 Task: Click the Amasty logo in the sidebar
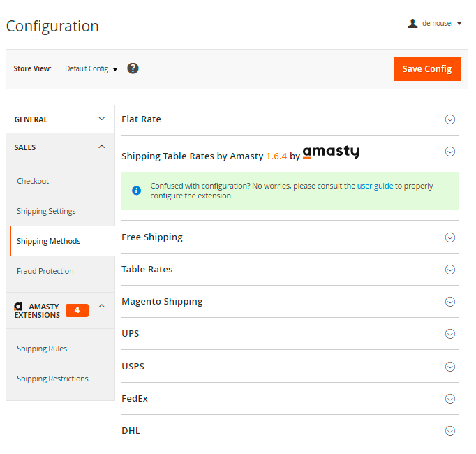pos(19,306)
